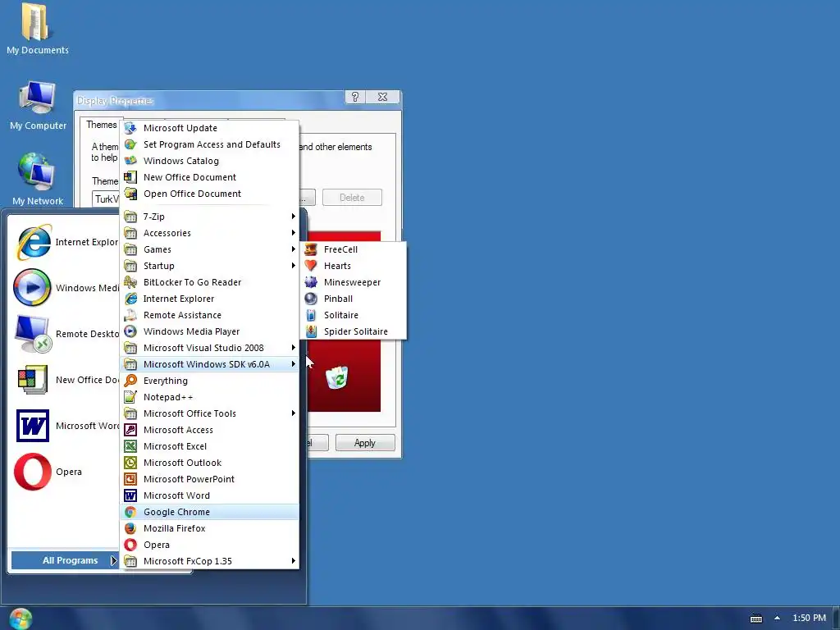This screenshot has width=840, height=630.
Task: Start Spider Solitaire
Action: 354,331
